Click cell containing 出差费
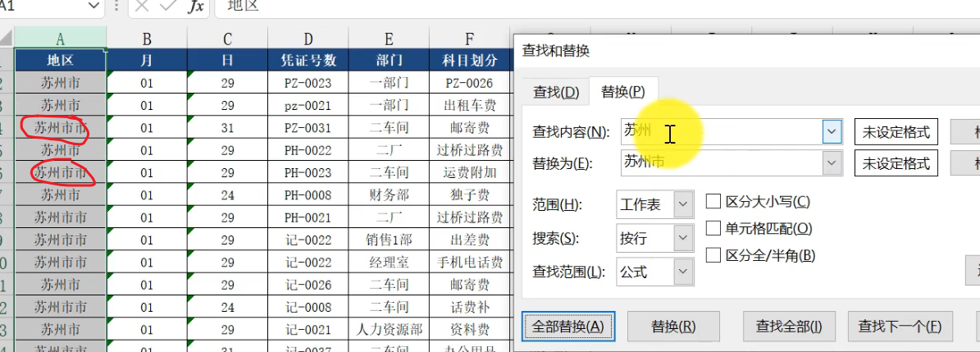 click(x=470, y=240)
